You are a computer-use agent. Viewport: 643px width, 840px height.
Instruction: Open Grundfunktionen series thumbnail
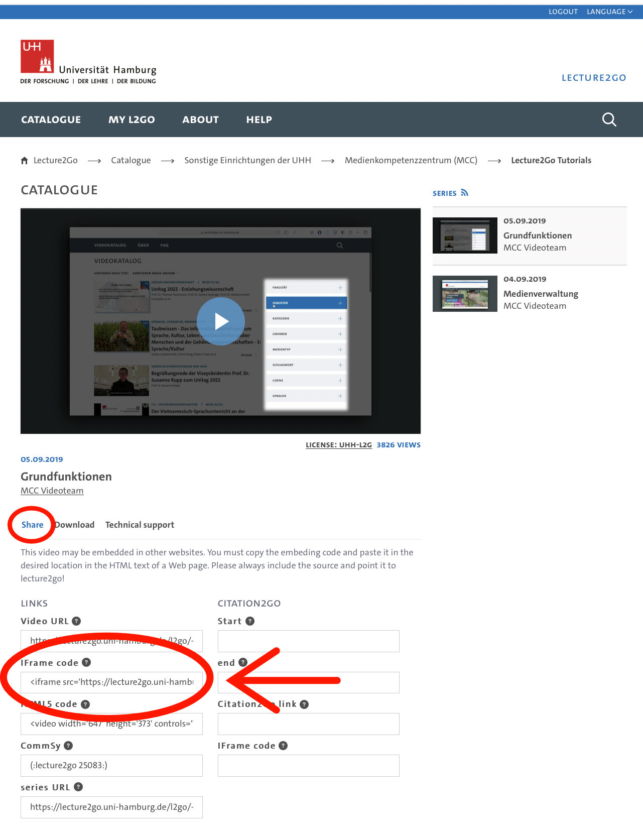[x=465, y=235]
